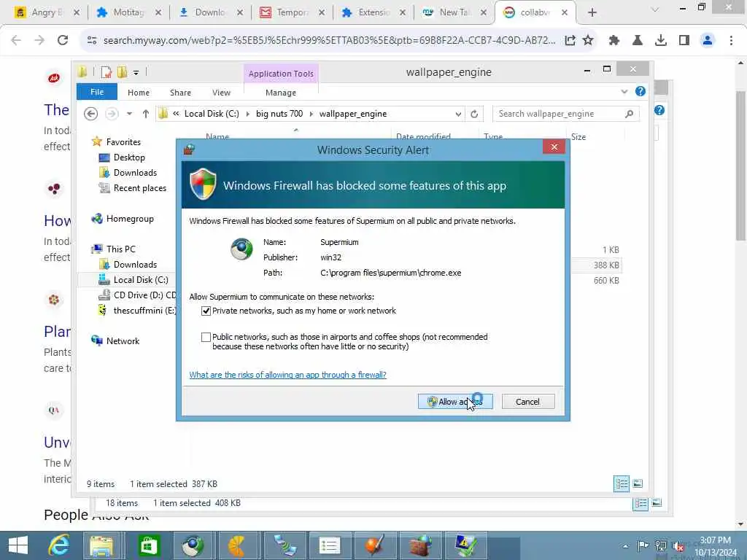Switch to Angry B browser tab
Viewport: 747px width, 560px height.
point(47,12)
